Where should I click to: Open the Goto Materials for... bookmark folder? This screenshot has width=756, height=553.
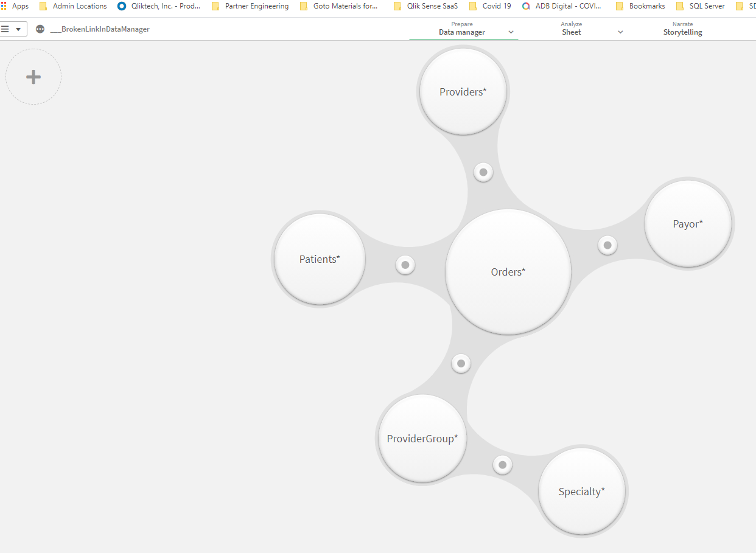339,6
